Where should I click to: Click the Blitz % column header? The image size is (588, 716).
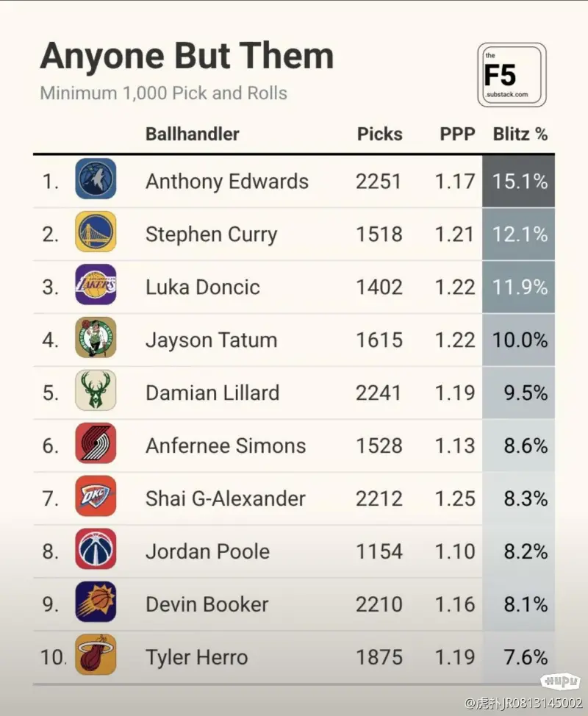520,135
